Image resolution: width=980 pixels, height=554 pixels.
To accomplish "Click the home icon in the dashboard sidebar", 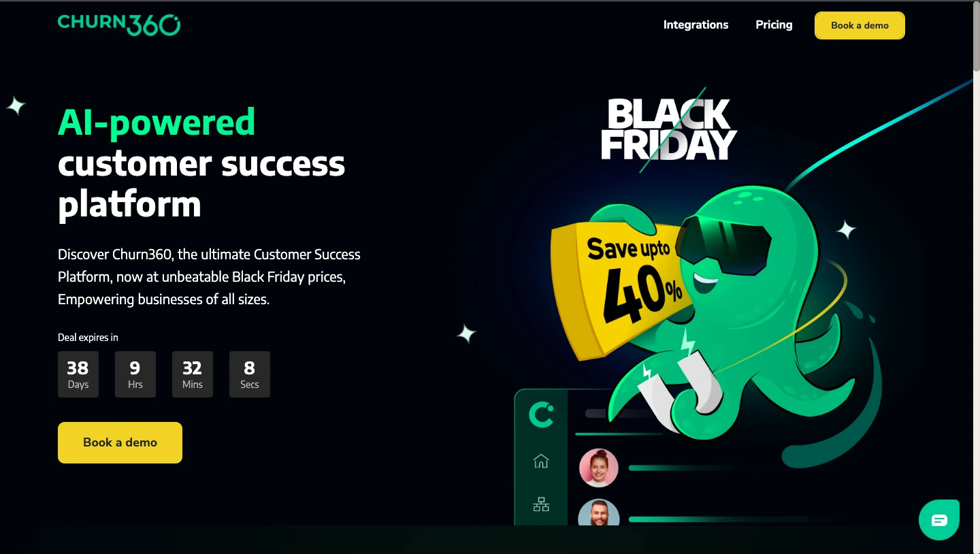I will pyautogui.click(x=541, y=461).
